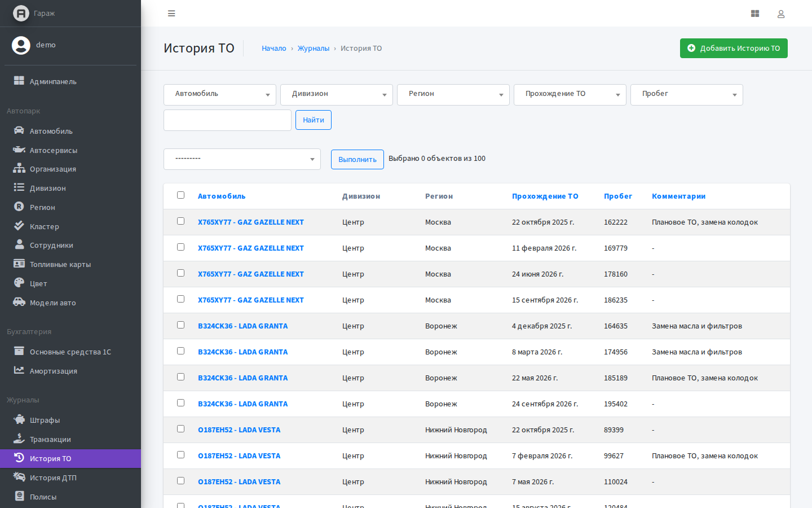Click the Кластер checkmark icon
Screen dimensions: 812x508
click(x=19, y=226)
